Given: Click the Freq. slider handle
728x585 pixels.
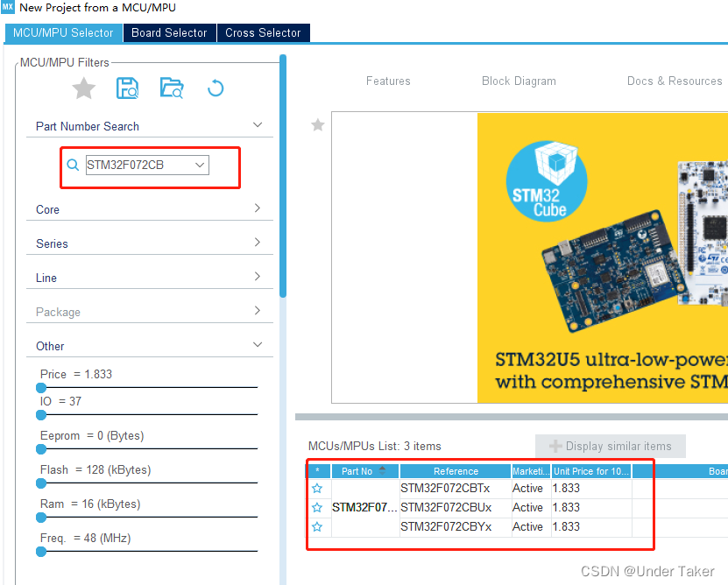Looking at the screenshot, I should [x=41, y=552].
